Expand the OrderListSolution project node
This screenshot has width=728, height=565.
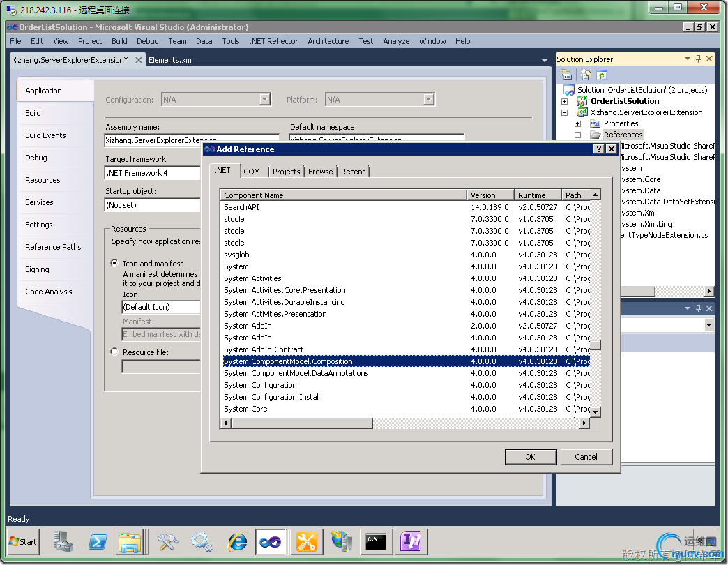click(x=564, y=101)
